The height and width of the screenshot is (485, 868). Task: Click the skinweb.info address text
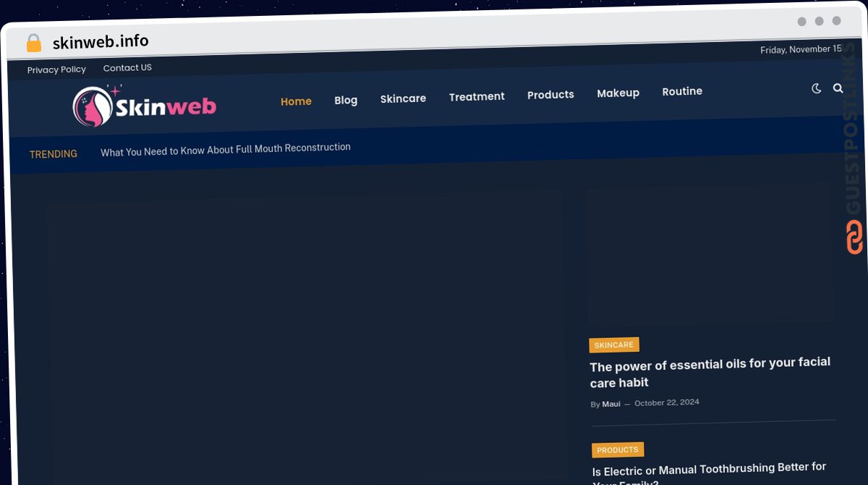(101, 42)
